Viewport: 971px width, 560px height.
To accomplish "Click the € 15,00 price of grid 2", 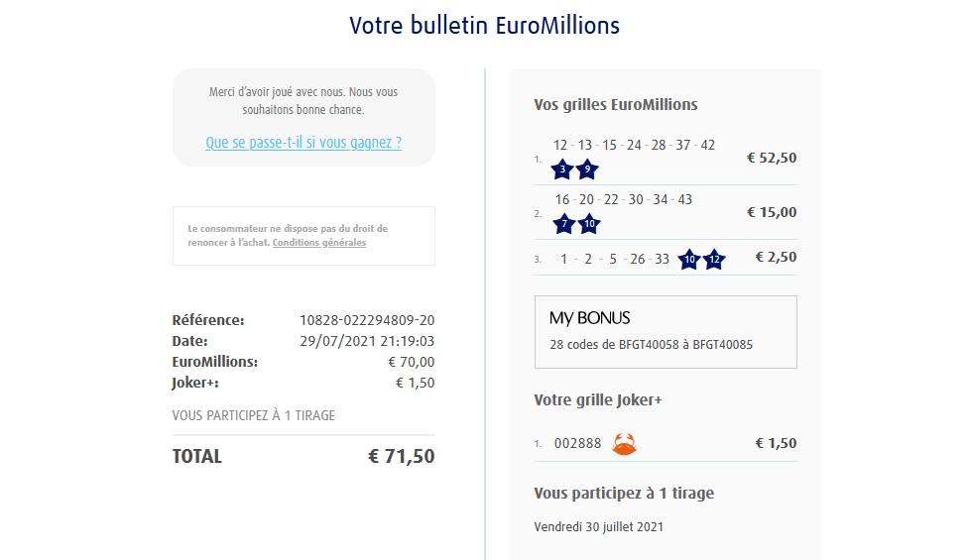I will (771, 212).
